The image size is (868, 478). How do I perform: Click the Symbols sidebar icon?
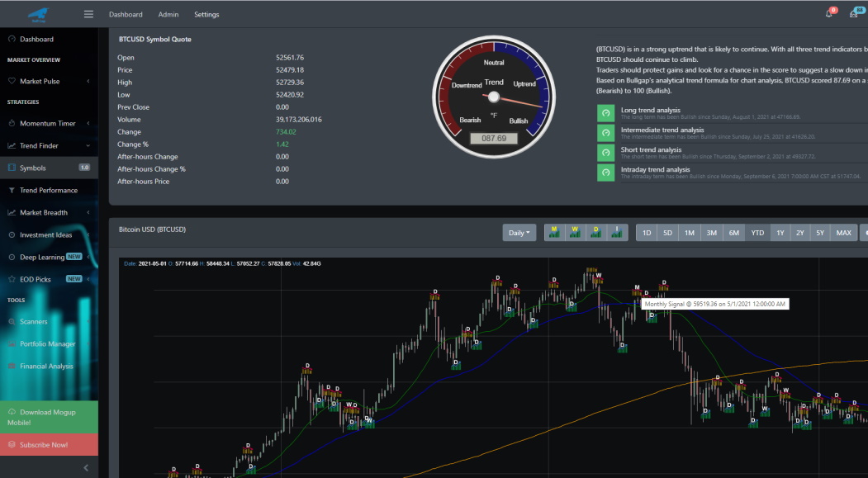tap(12, 168)
